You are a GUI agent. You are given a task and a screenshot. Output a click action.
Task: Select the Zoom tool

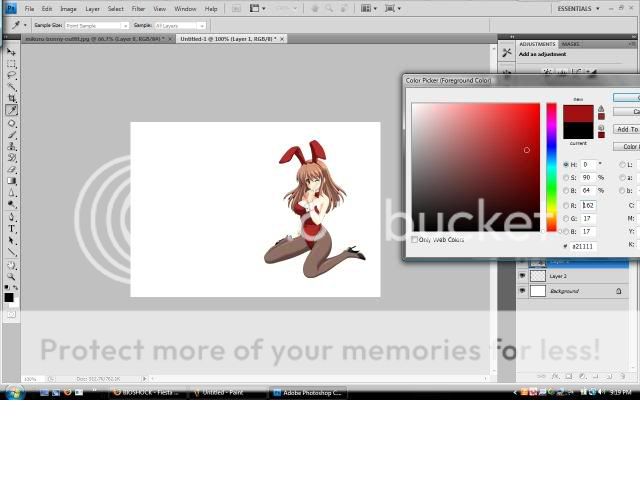(11, 277)
